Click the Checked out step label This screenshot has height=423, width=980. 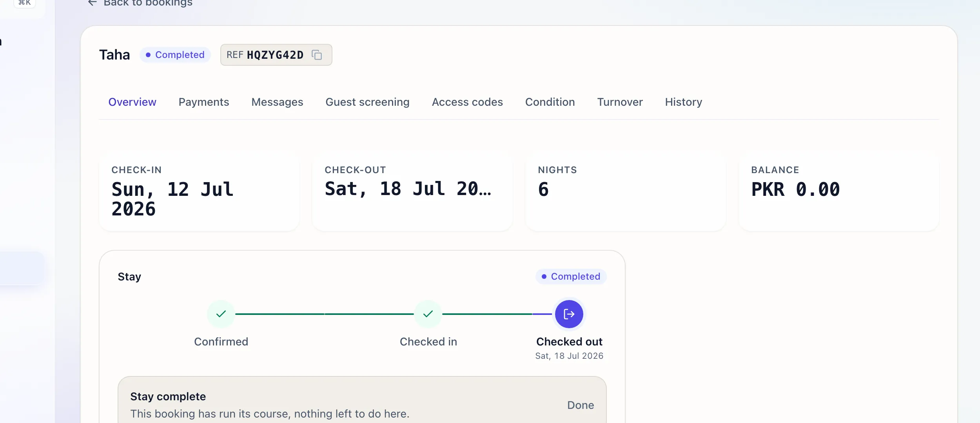pyautogui.click(x=569, y=342)
